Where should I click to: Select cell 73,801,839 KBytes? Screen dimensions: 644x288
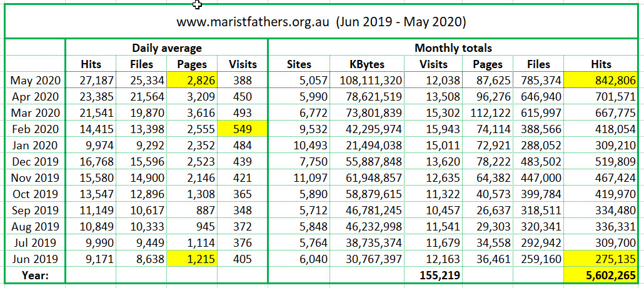[367, 113]
